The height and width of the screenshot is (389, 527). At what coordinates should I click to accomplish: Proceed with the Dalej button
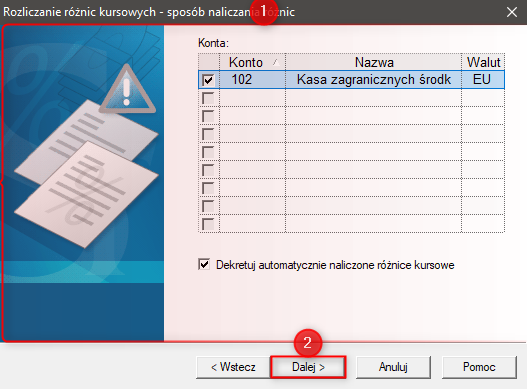click(308, 367)
